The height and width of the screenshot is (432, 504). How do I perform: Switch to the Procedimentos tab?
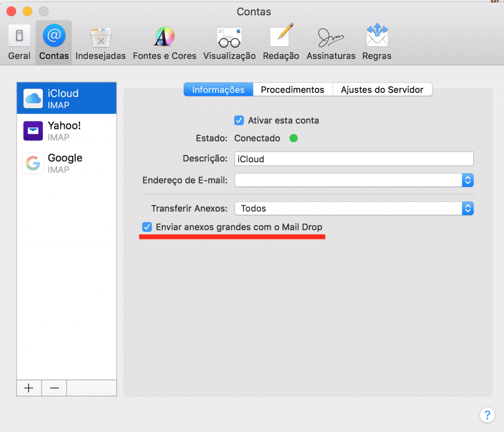292,90
